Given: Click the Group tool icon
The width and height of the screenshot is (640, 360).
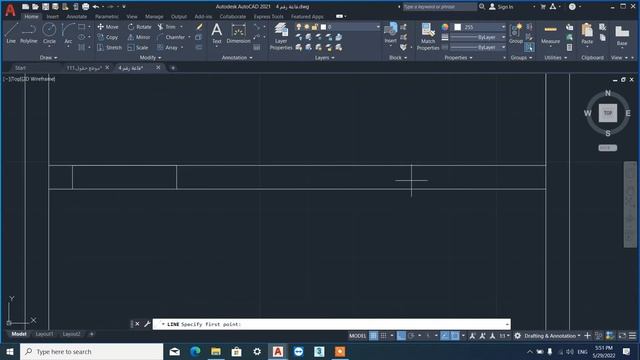Looking at the screenshot, I should pos(516,33).
